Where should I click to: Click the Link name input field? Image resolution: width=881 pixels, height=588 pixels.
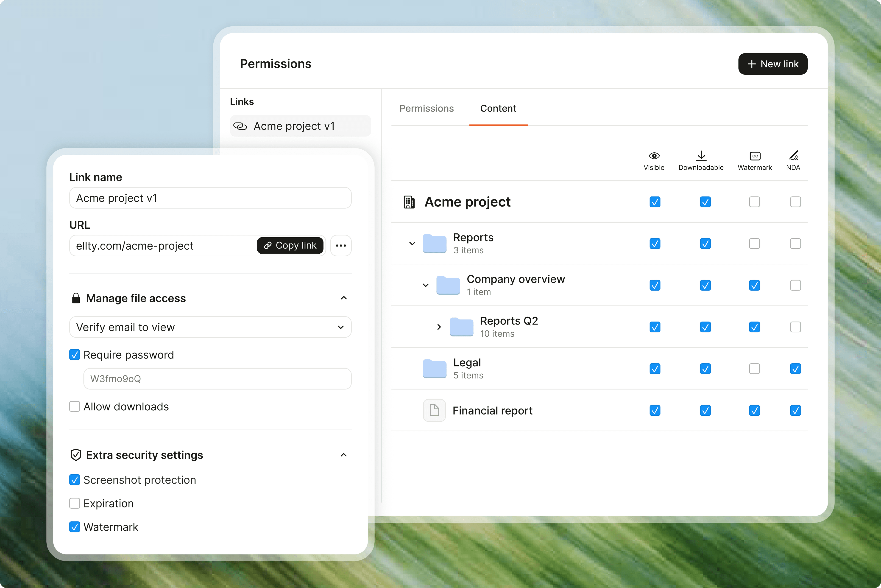[210, 198]
